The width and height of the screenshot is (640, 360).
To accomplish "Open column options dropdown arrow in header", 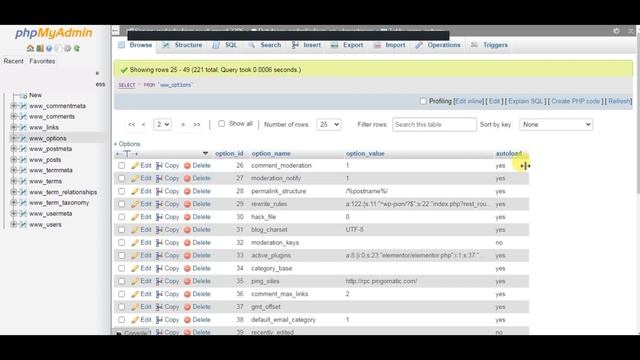I will pyautogui.click(x=205, y=153).
